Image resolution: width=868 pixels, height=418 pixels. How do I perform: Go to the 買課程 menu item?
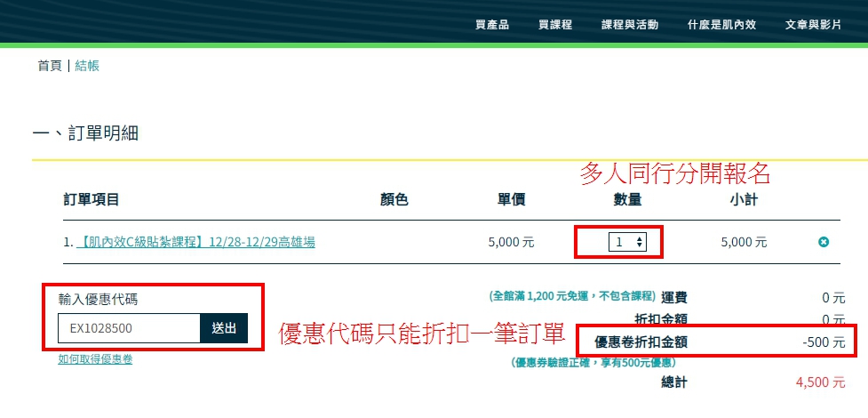(555, 25)
